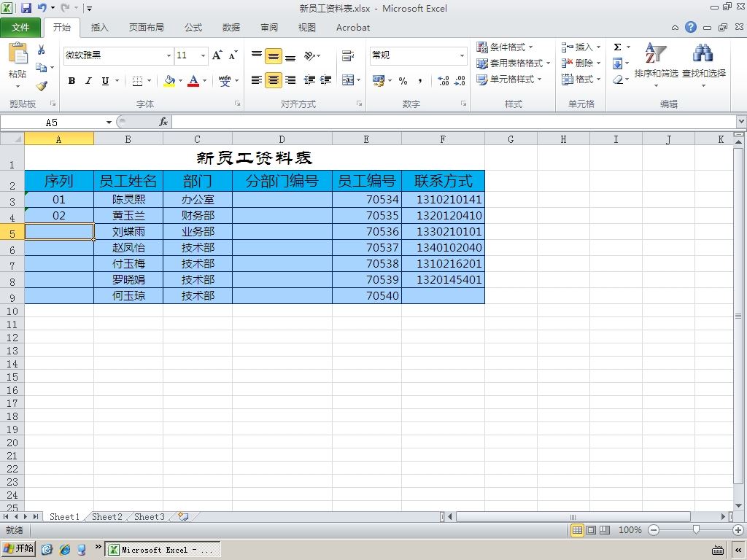Select the cell containing 刘蝶雨
This screenshot has height=560, width=747.
click(128, 231)
